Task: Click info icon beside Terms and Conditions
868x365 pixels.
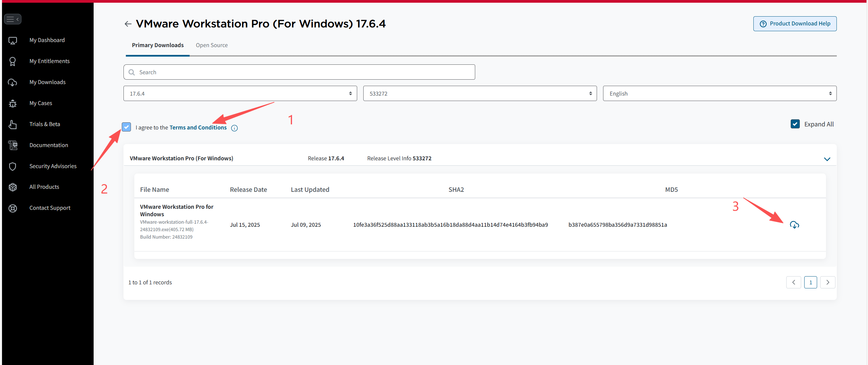Action: [x=234, y=128]
